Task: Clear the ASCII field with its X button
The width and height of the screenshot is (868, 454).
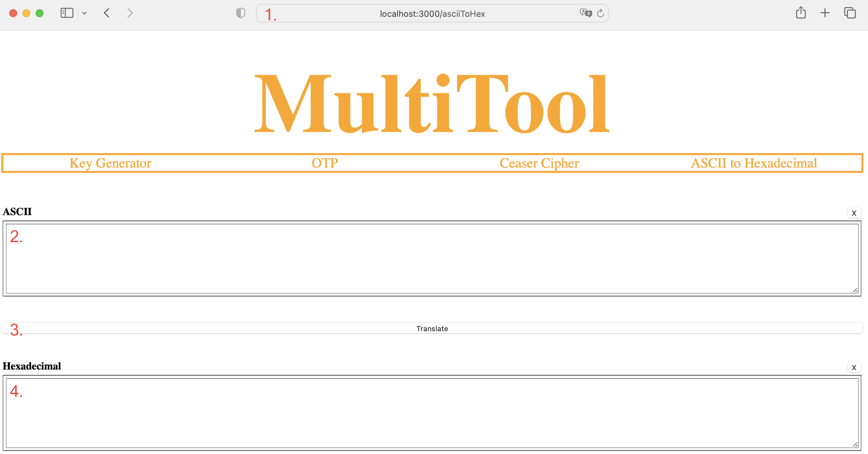Action: tap(854, 213)
